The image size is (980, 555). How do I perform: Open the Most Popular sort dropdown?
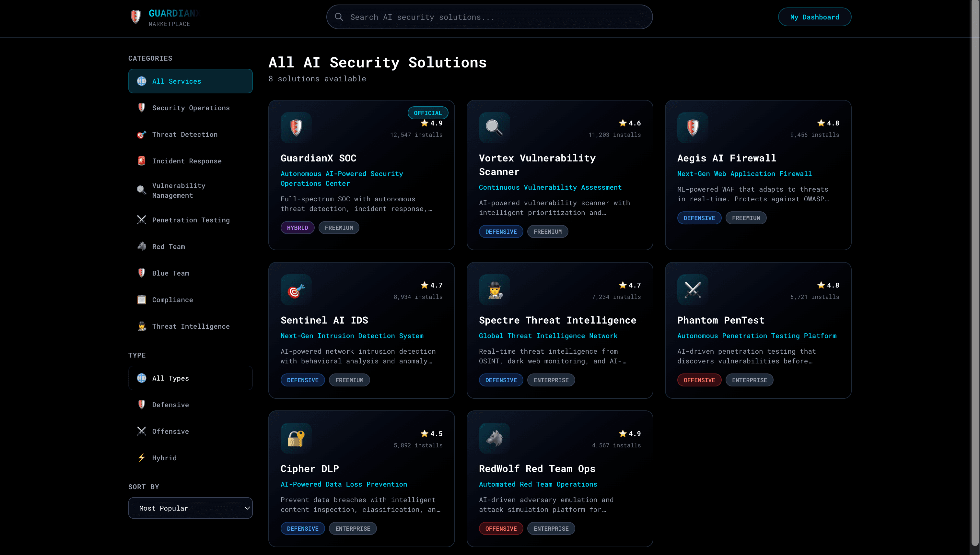pos(190,508)
